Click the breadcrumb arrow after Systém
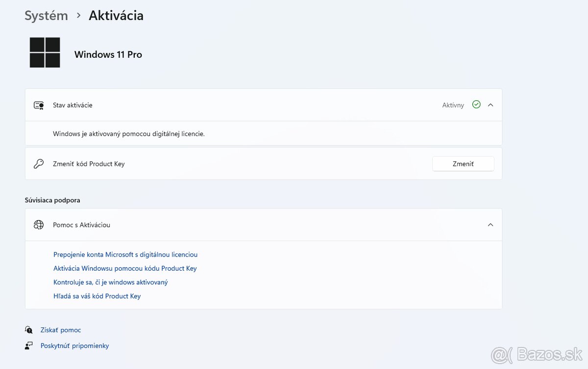The image size is (588, 369). click(78, 16)
